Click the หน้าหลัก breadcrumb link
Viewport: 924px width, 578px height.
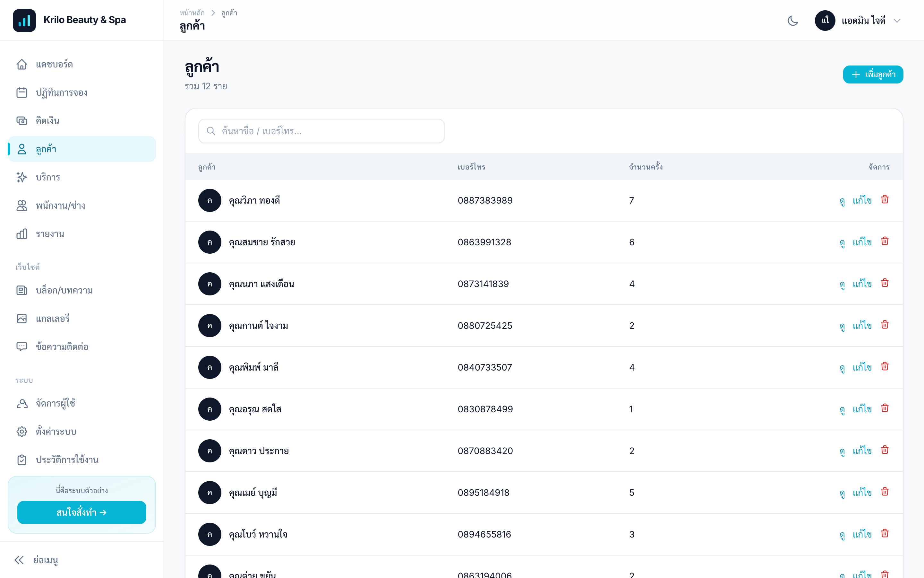click(192, 13)
